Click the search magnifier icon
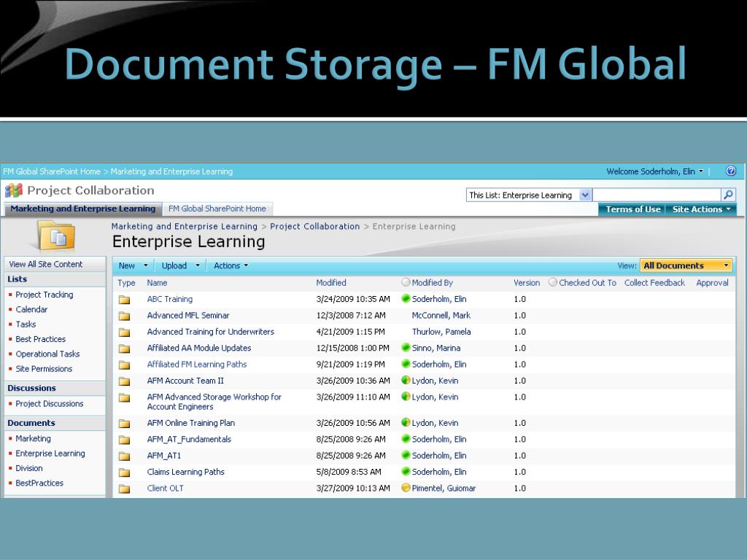The height and width of the screenshot is (560, 747). (729, 195)
